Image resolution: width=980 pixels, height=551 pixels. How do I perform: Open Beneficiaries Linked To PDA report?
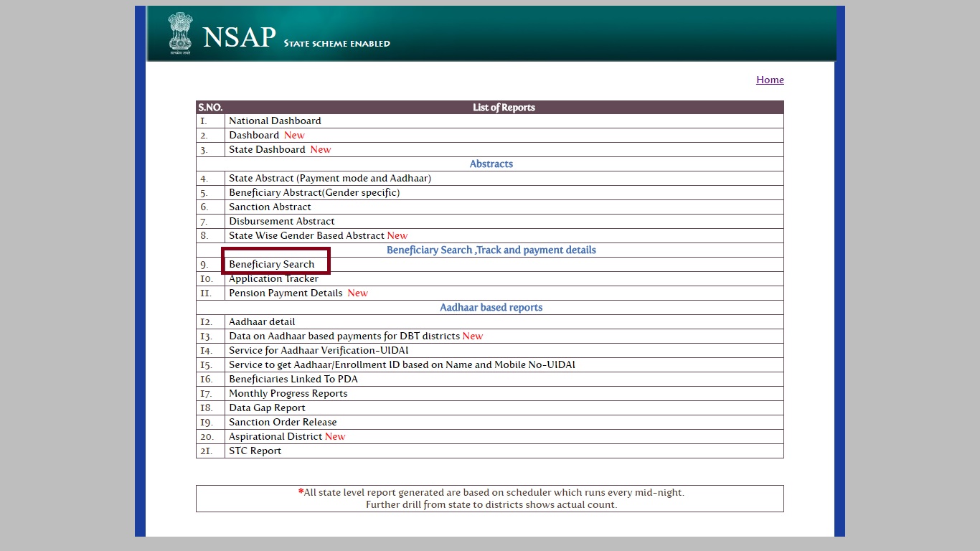(x=293, y=379)
